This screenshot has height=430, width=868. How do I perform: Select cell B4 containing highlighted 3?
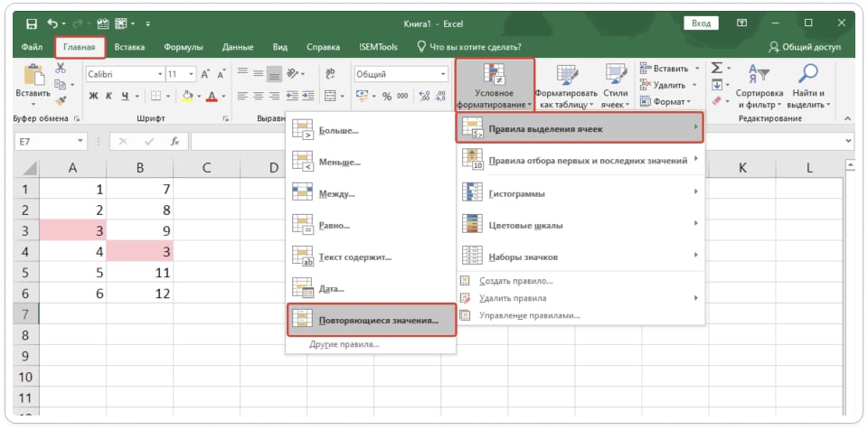(139, 250)
